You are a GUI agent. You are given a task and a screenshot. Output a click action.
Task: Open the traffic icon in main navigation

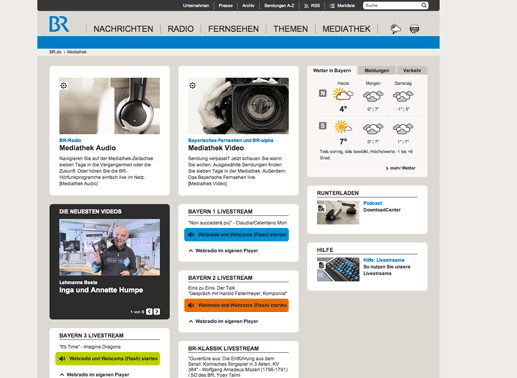pyautogui.click(x=414, y=29)
